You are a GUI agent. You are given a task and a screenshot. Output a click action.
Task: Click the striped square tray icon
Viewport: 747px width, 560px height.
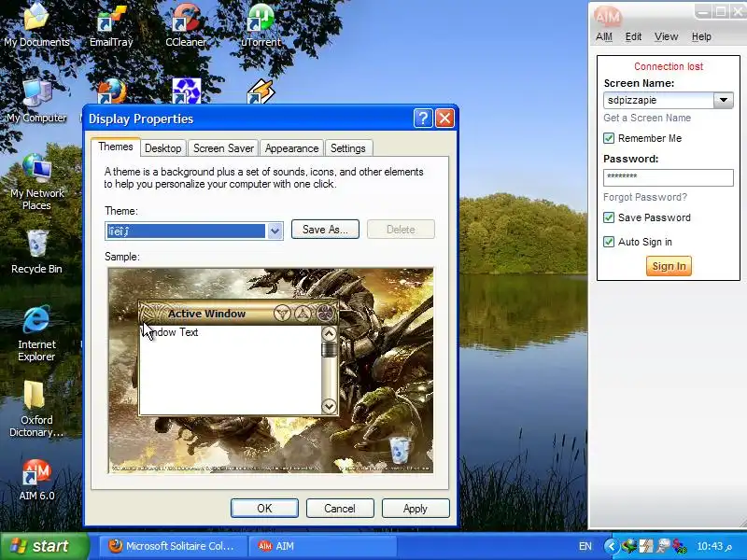click(646, 546)
